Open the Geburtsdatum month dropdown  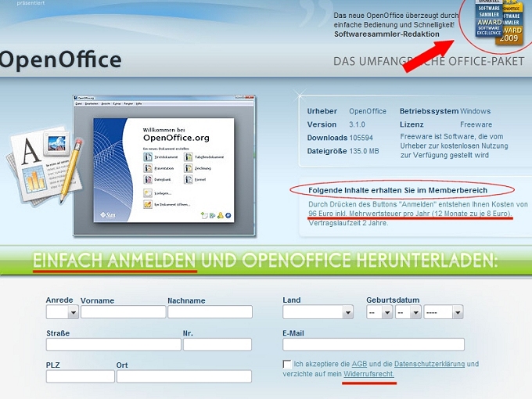[x=408, y=312]
